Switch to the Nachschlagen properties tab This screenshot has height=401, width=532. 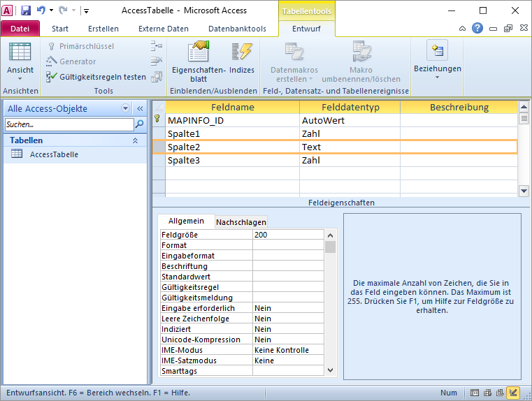[x=241, y=222]
